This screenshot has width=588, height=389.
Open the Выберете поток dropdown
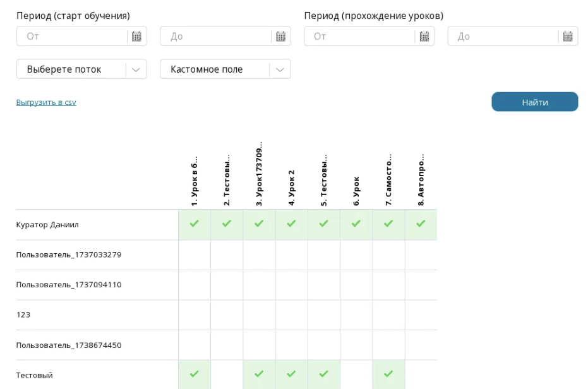[x=81, y=69]
